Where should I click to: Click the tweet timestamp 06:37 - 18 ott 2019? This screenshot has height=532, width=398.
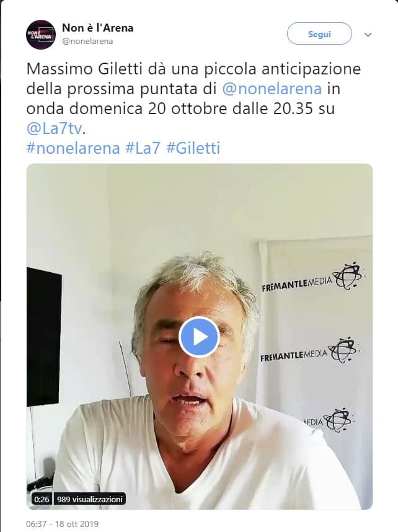[x=62, y=524]
